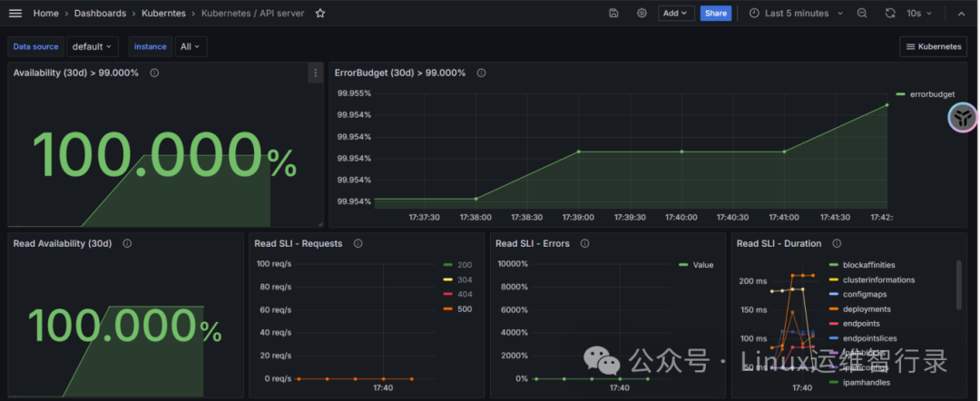Viewport: 980px width, 401px height.
Task: Open dashboard settings gear icon
Action: click(642, 13)
